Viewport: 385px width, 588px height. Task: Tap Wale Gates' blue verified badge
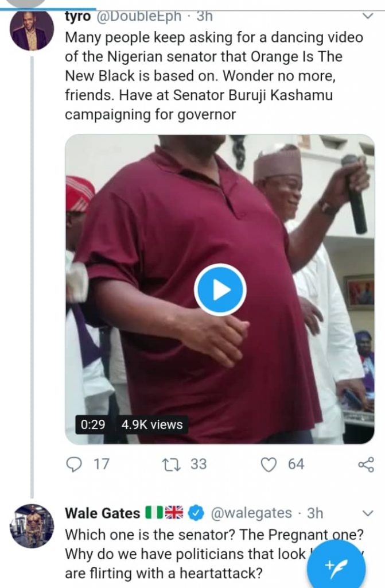[x=196, y=512]
